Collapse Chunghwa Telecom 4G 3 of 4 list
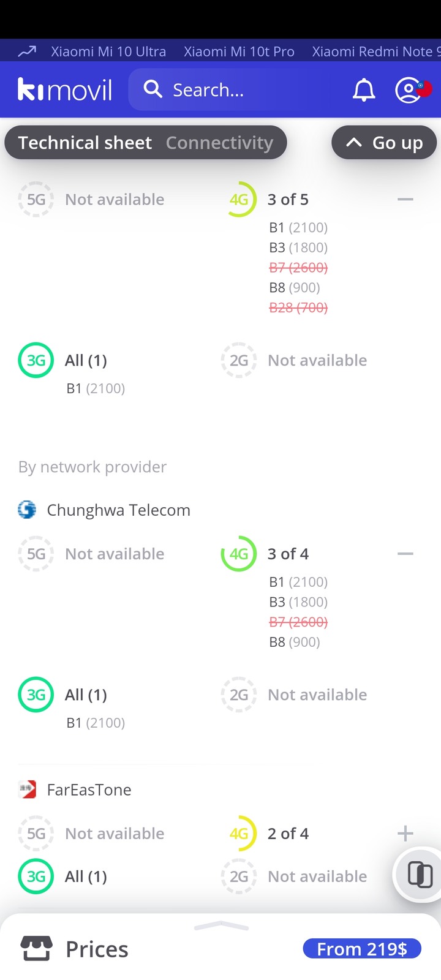Image resolution: width=441 pixels, height=980 pixels. pyautogui.click(x=405, y=554)
